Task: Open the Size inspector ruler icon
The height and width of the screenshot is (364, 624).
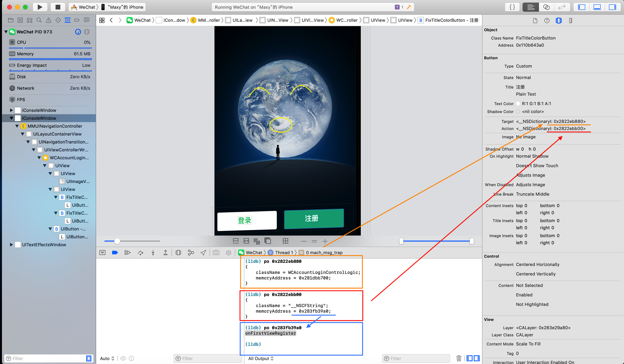Action: coord(571,21)
